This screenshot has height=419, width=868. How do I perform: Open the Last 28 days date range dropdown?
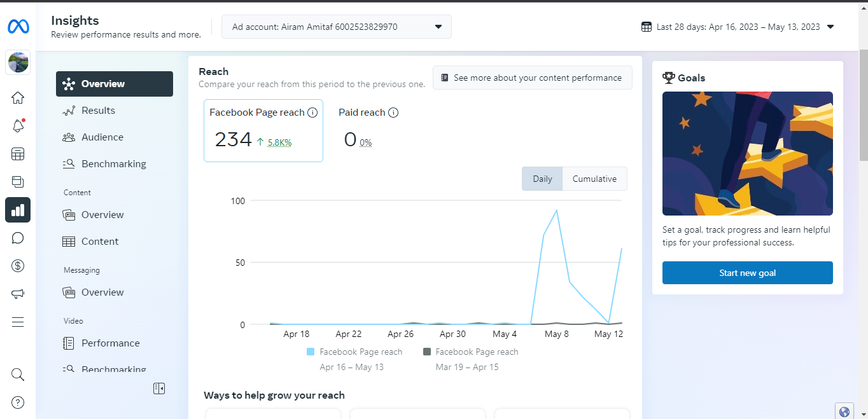tap(738, 27)
